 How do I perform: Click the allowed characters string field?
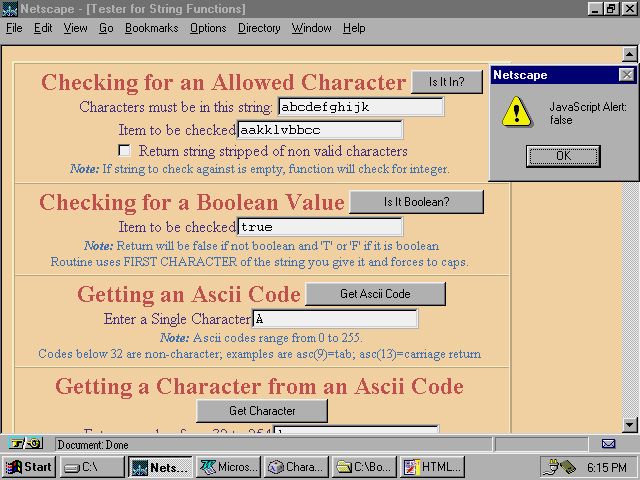[359, 107]
